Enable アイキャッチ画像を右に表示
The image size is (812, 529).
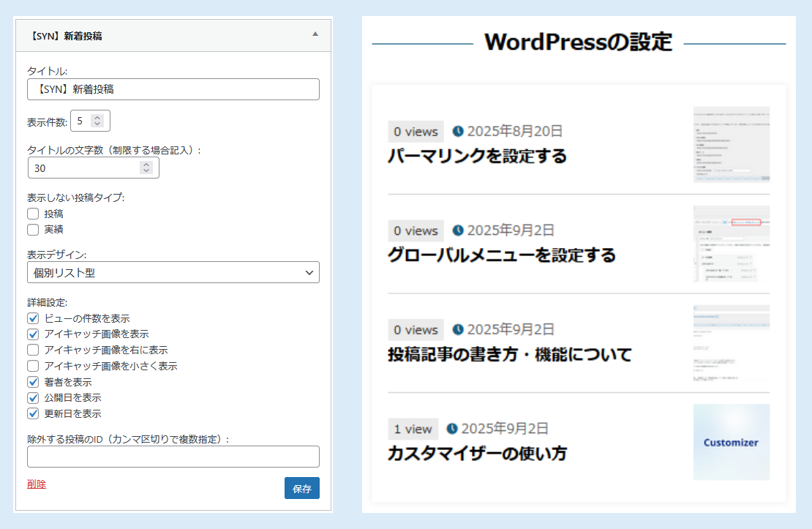pos(33,350)
